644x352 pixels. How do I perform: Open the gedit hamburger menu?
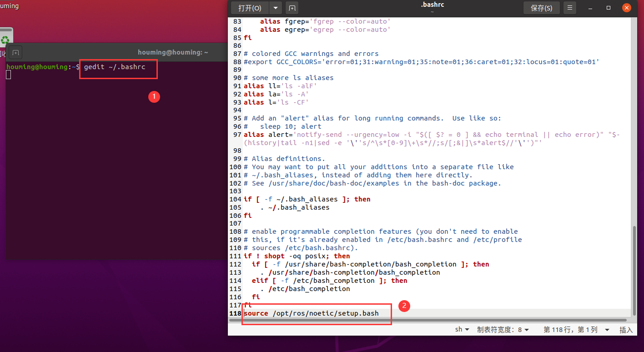[x=570, y=8]
